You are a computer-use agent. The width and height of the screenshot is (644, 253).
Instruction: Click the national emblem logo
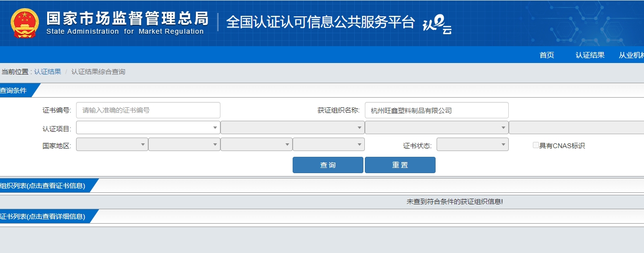click(x=25, y=23)
